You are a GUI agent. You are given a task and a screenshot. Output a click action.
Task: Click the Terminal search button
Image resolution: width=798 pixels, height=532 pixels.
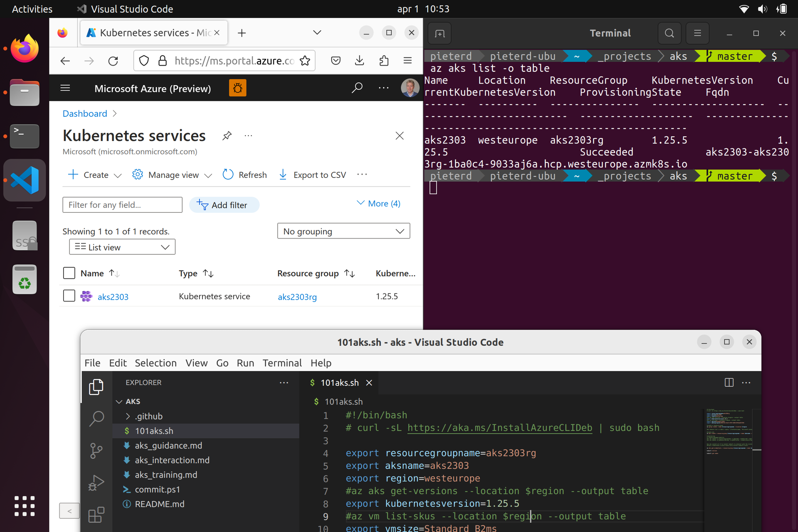(669, 33)
